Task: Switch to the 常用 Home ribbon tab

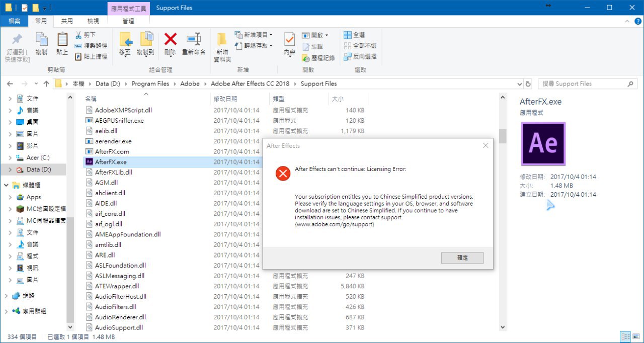Action: pos(41,21)
